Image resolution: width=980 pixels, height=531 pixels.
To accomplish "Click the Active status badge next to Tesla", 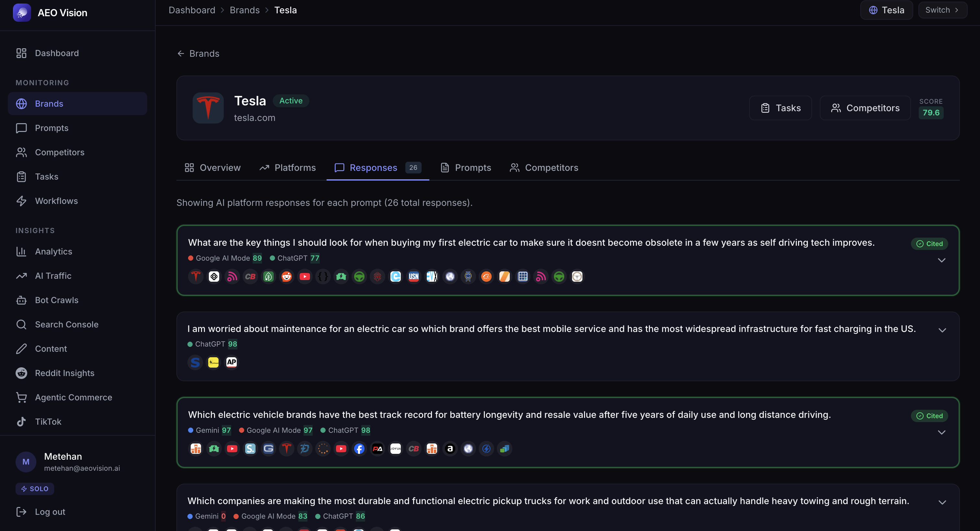I will click(291, 100).
